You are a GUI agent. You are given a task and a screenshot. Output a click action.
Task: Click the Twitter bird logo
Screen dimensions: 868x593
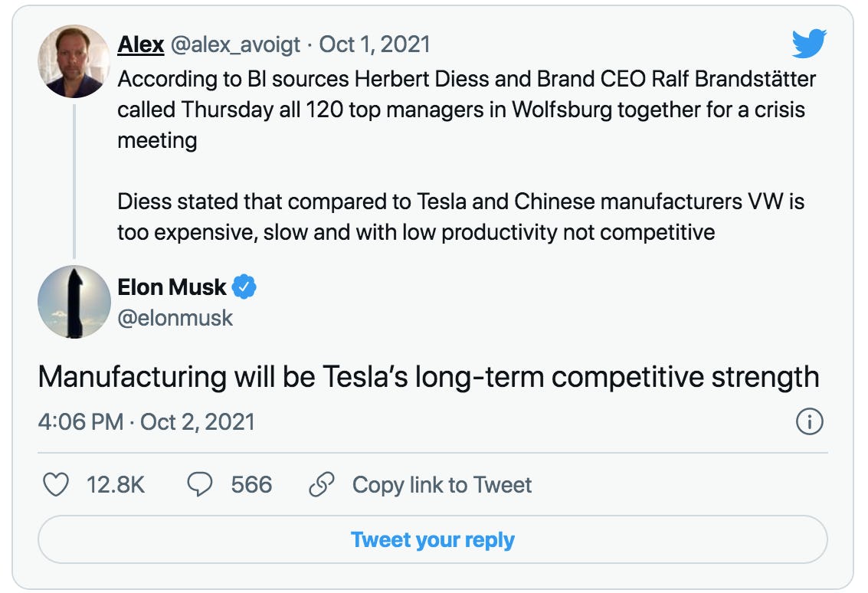point(809,44)
